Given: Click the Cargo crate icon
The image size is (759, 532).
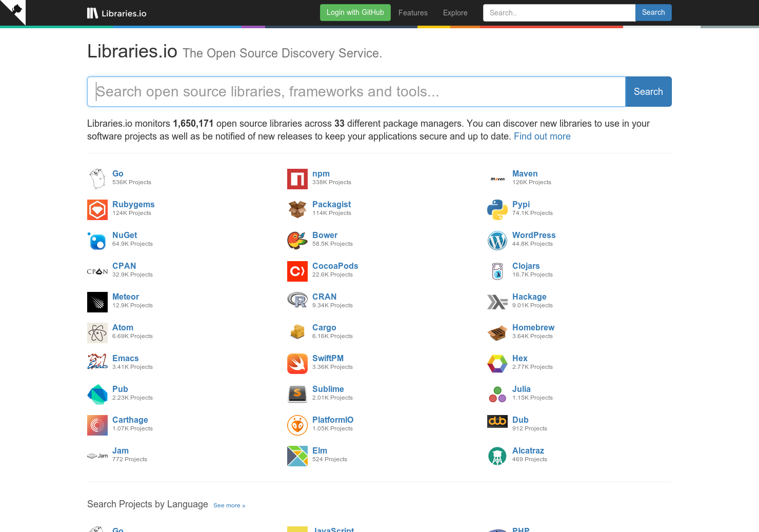Looking at the screenshot, I should pos(297,332).
